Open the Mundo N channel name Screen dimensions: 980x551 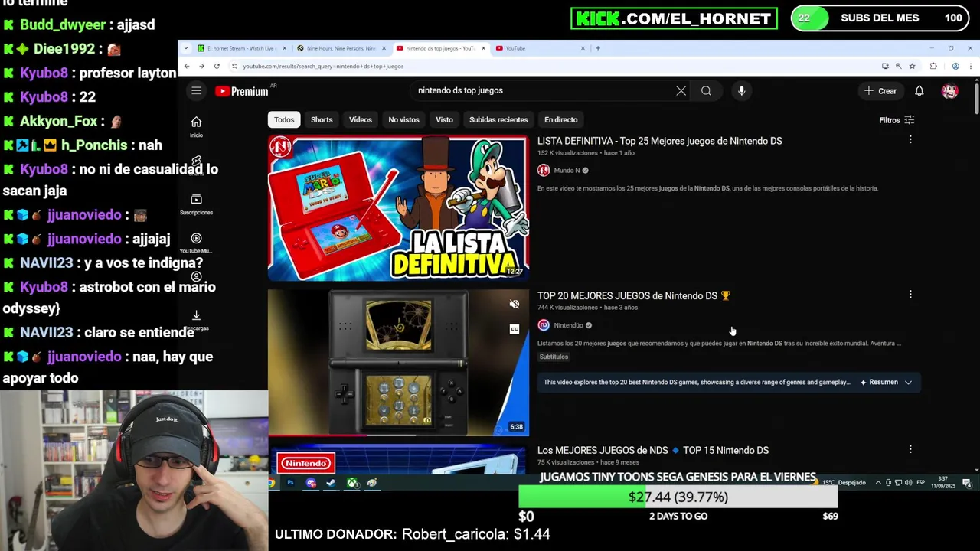pyautogui.click(x=567, y=171)
